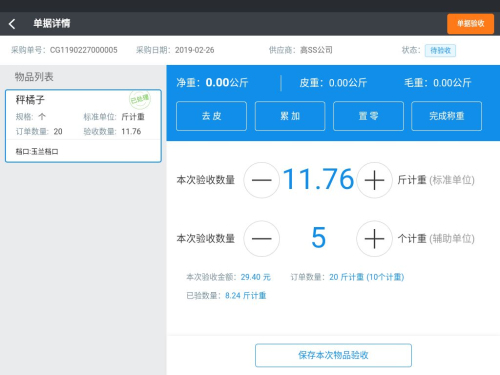Click 验收数量 11.76 in item card
This screenshot has width=500, height=375.
click(112, 132)
